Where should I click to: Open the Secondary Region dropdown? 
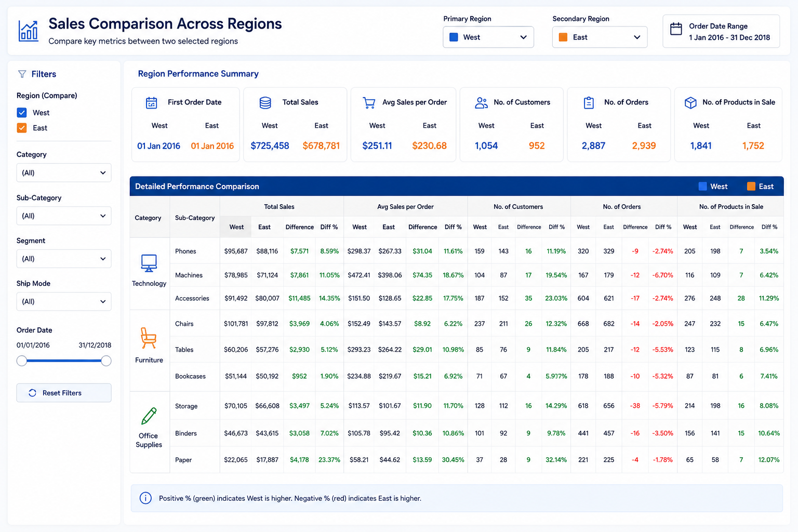tap(600, 37)
